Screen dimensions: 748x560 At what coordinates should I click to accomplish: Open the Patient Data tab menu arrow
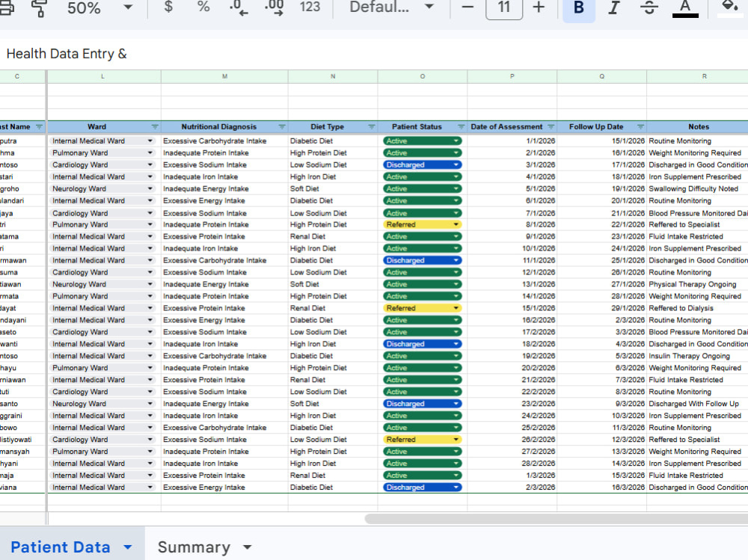128,547
